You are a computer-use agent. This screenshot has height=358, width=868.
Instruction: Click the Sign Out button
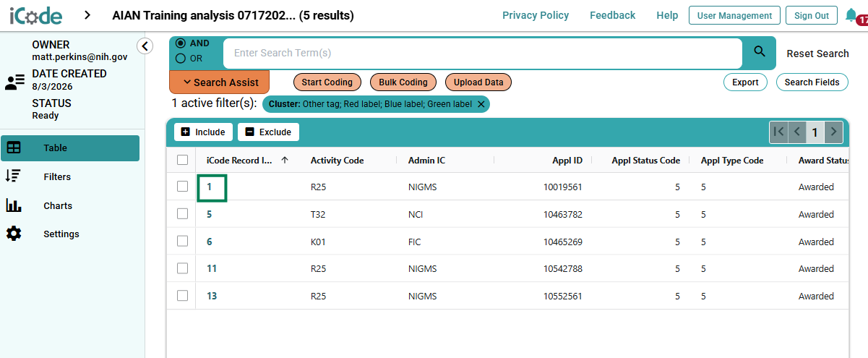point(812,15)
